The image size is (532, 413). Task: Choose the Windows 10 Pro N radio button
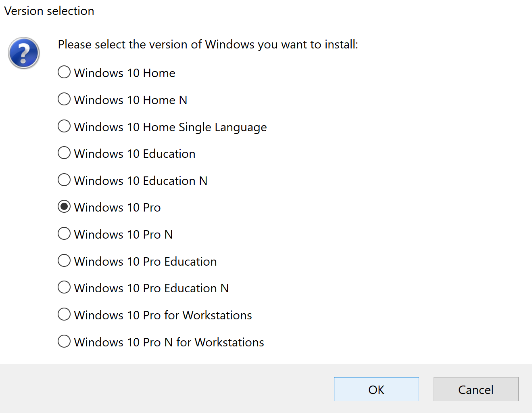click(64, 234)
